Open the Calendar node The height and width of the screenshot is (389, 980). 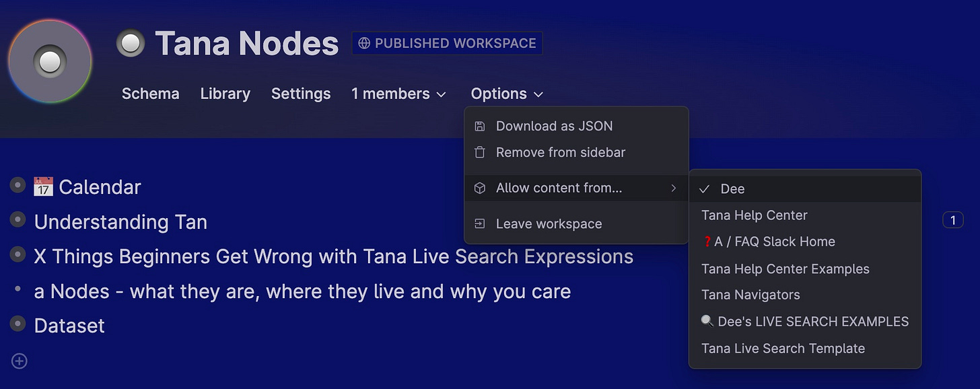100,187
